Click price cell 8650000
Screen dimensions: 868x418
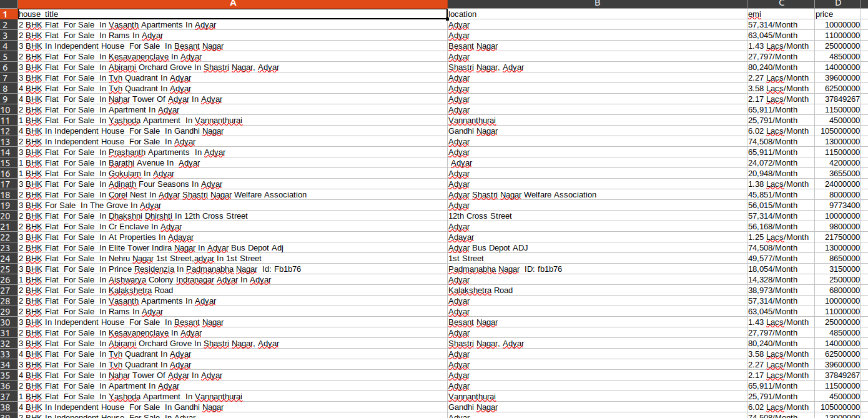(x=838, y=258)
